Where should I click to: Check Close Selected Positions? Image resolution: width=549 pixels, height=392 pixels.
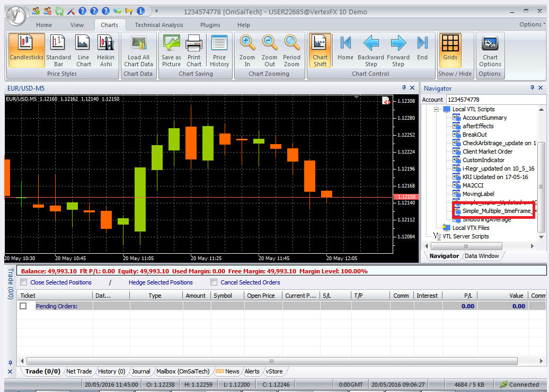23,282
